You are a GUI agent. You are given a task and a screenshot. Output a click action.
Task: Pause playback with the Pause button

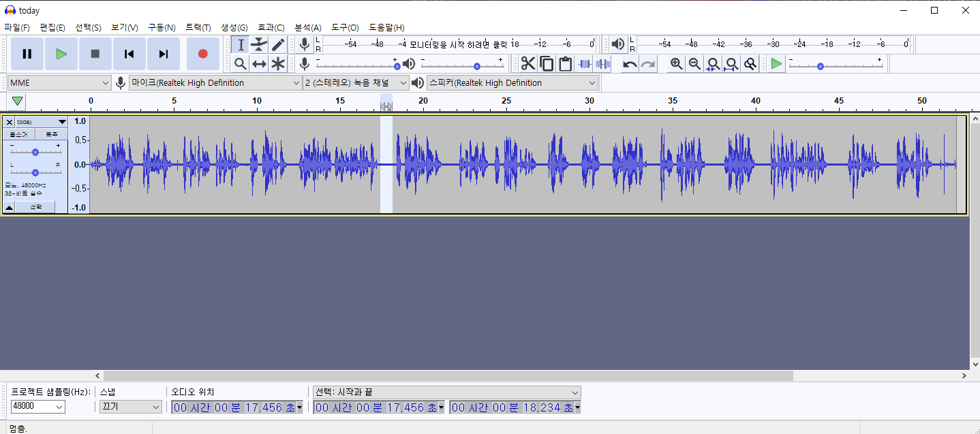click(27, 54)
